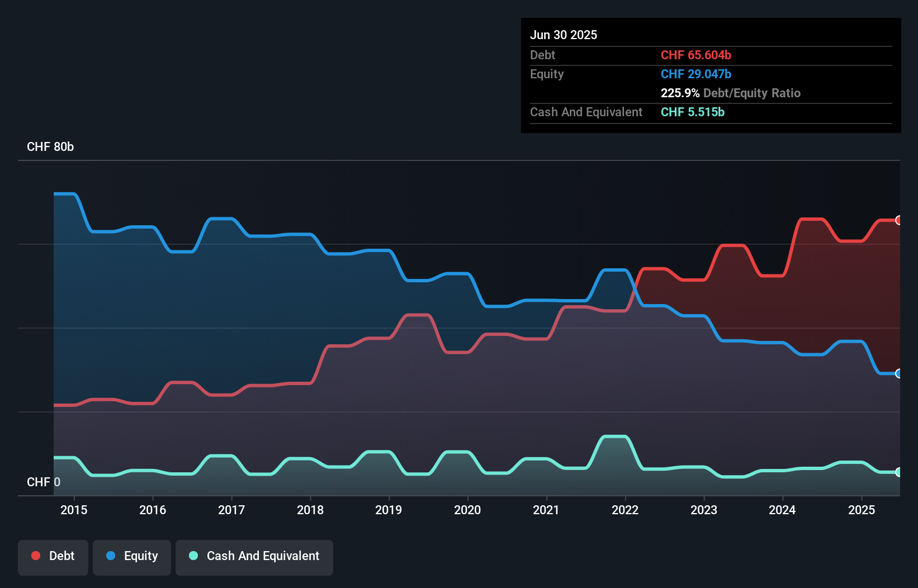This screenshot has height=588, width=918.
Task: Click the CHF 65.604b Debt value
Action: click(x=695, y=55)
